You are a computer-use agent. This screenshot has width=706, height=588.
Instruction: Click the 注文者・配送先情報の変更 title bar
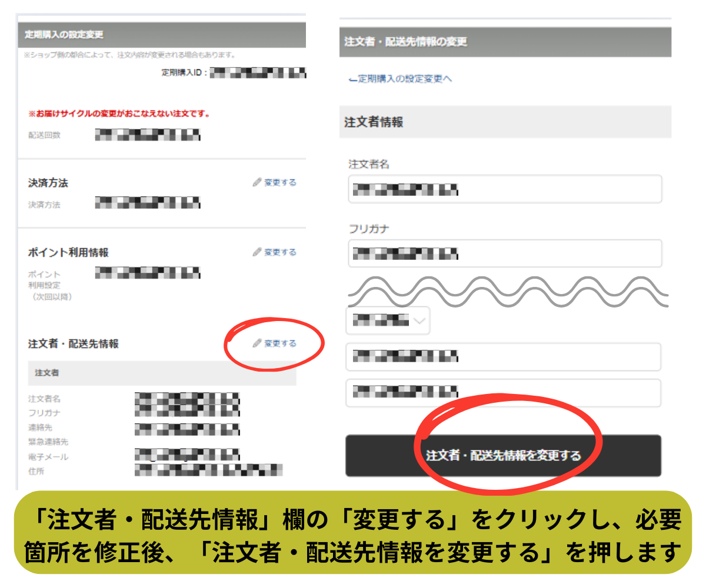[x=505, y=42]
